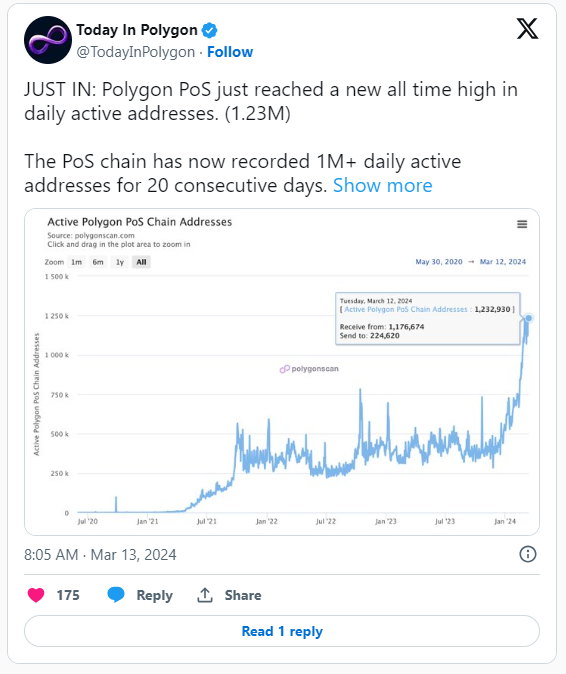This screenshot has height=674, width=566.
Task: Click the blue verified badge
Action: click(210, 30)
